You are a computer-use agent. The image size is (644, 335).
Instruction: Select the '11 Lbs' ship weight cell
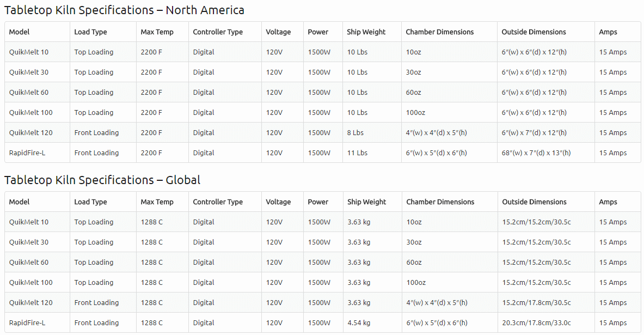[x=357, y=153]
